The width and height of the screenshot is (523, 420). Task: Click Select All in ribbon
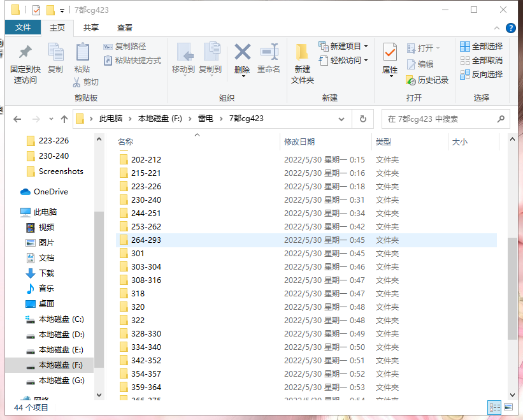click(x=481, y=47)
